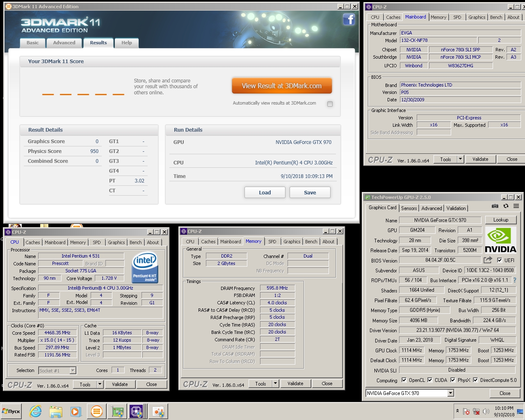Open the Start (Пуск) menu
Screen dimensions: 525x420
point(11,411)
